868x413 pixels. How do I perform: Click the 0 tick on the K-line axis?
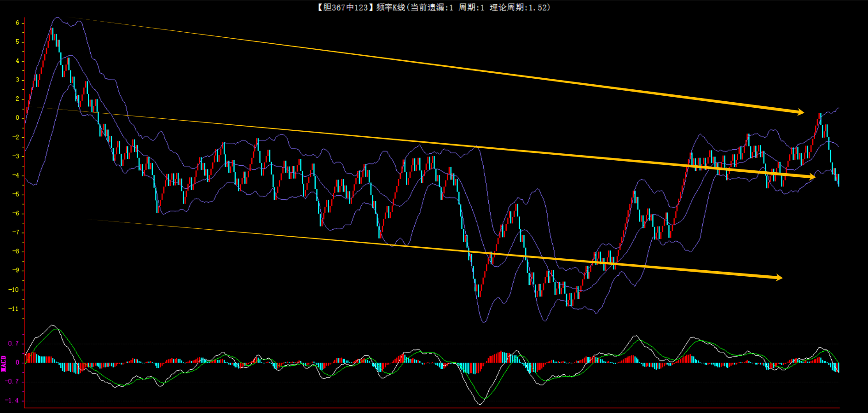17,118
